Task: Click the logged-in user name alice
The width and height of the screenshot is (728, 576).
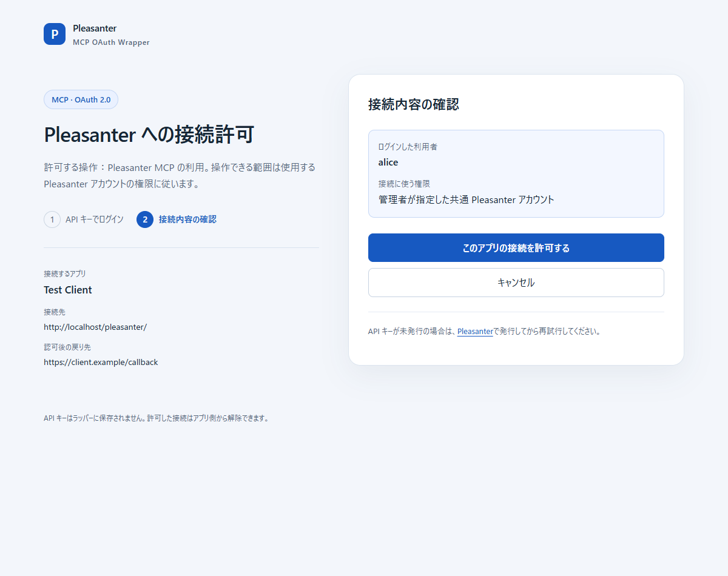Action: (388, 162)
